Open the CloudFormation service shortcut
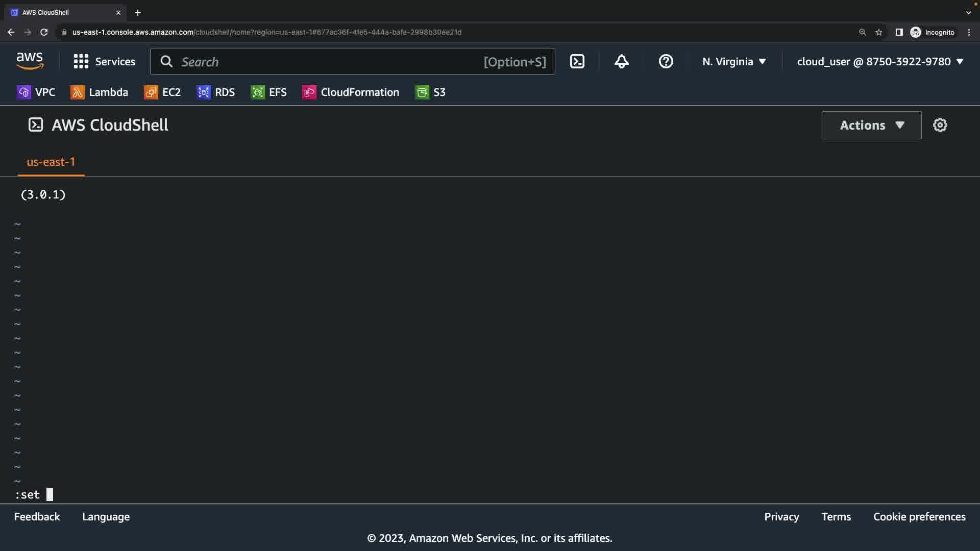980x551 pixels. tap(351, 92)
